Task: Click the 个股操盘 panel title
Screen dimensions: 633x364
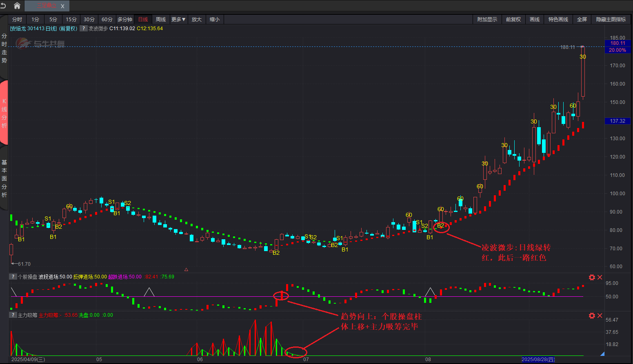Action: pyautogui.click(x=28, y=277)
